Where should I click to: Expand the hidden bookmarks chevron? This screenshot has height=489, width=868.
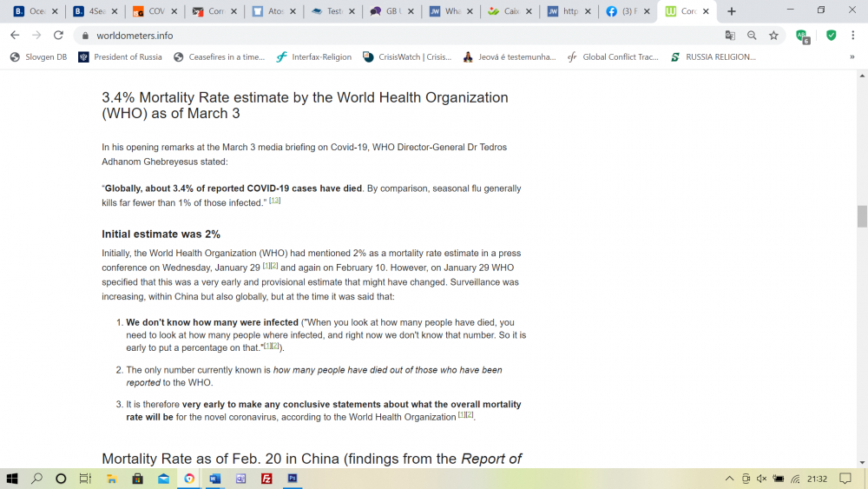coord(852,57)
